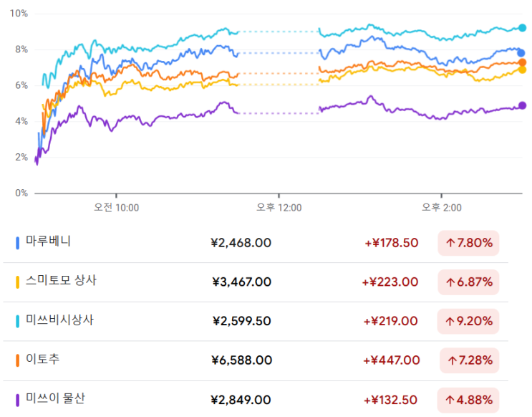Click the cyan 미쓰비시상사 color marker

click(18, 322)
